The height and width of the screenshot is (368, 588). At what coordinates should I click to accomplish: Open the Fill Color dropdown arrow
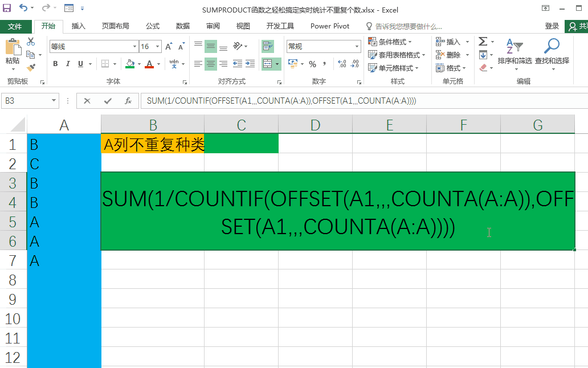[139, 64]
